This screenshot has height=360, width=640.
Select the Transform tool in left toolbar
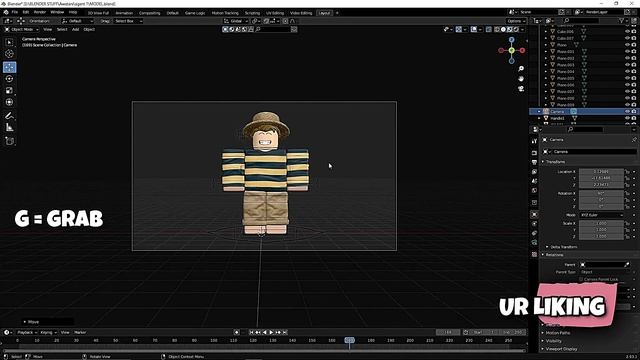[x=9, y=102]
